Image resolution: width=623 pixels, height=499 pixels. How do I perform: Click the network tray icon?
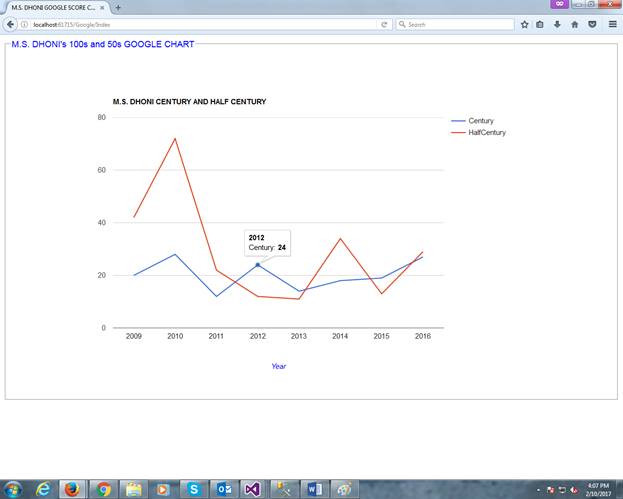click(x=562, y=490)
